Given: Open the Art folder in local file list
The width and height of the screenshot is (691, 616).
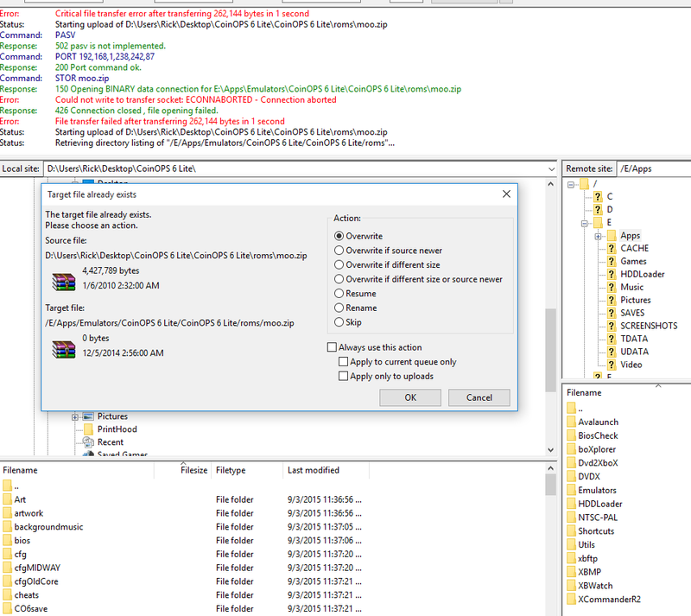Looking at the screenshot, I should pyautogui.click(x=20, y=499).
